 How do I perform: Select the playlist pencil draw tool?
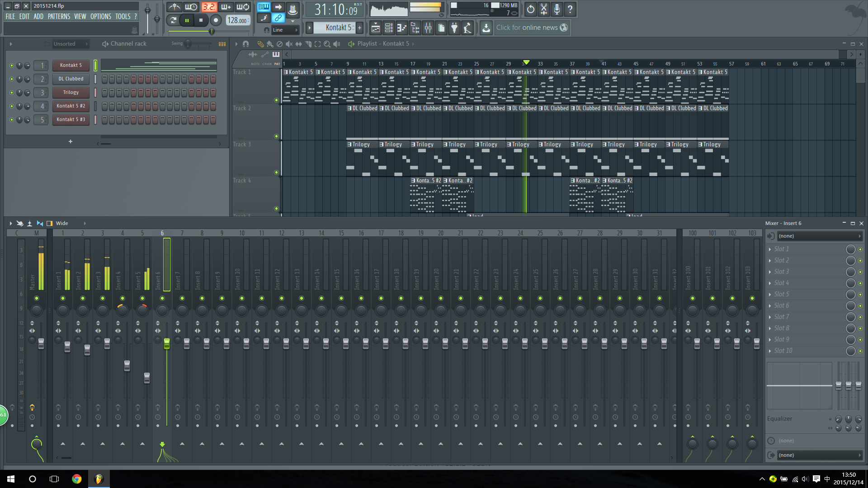click(260, 44)
